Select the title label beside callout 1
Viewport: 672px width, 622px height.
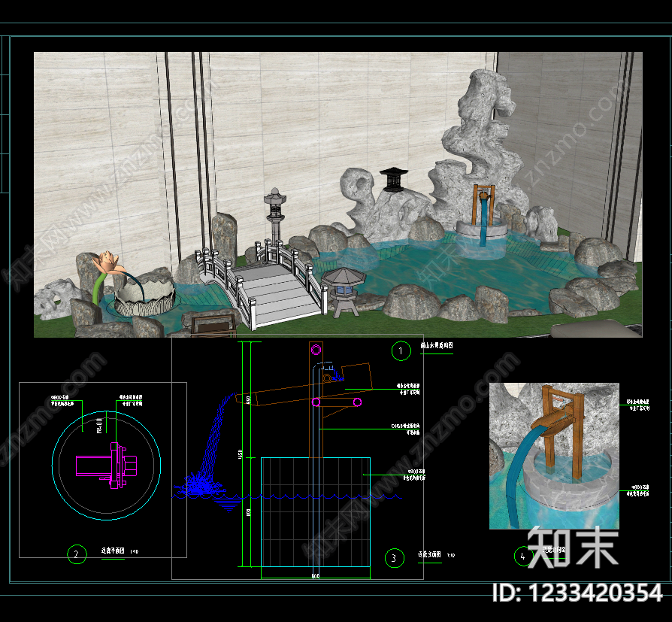(x=437, y=345)
